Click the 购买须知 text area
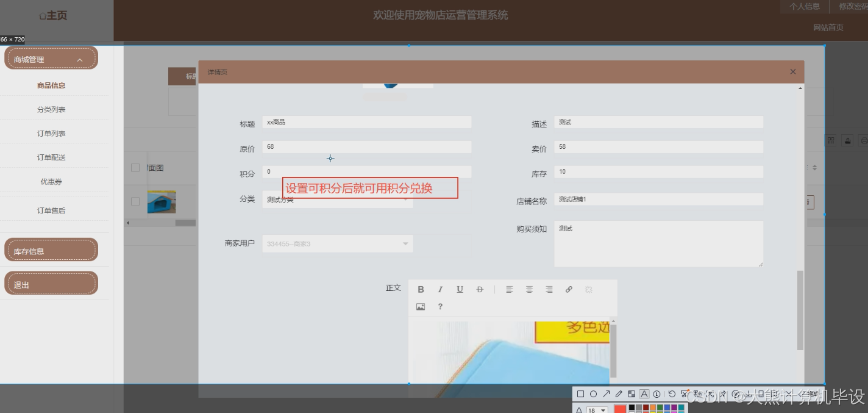 [x=658, y=243]
